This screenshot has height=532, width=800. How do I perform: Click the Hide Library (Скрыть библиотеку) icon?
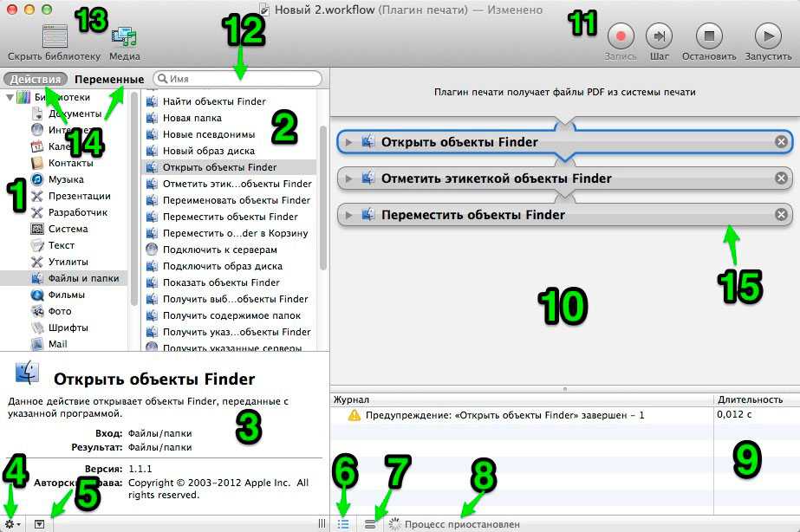pyautogui.click(x=55, y=36)
